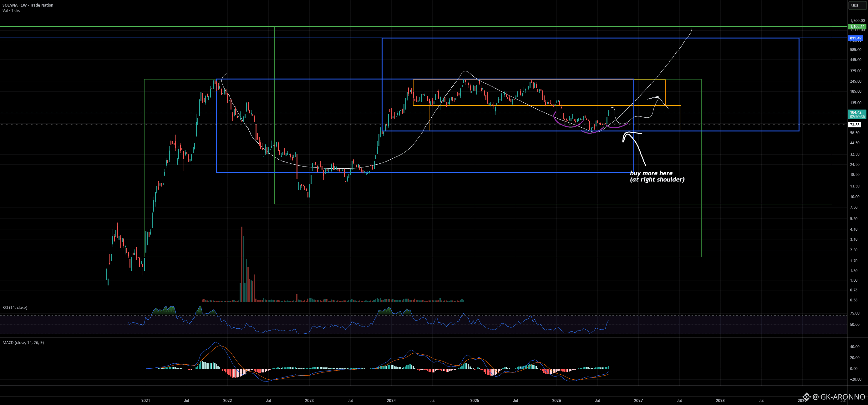Click the 2024 label on the time axis

[391, 401]
